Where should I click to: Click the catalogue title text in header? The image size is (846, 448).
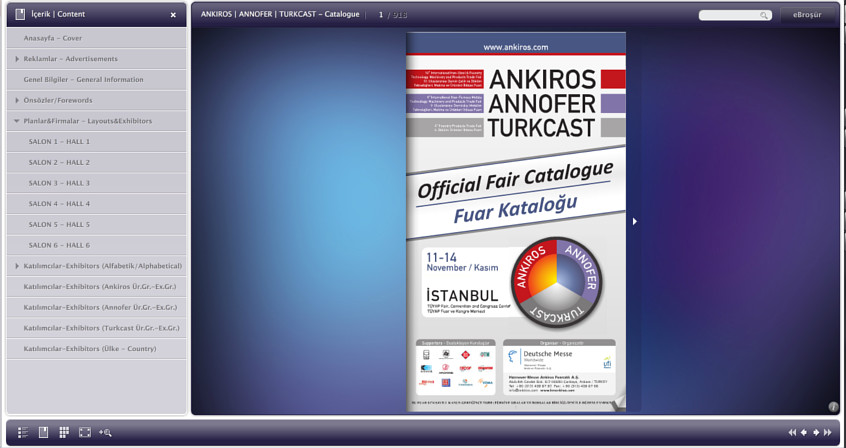pos(280,15)
